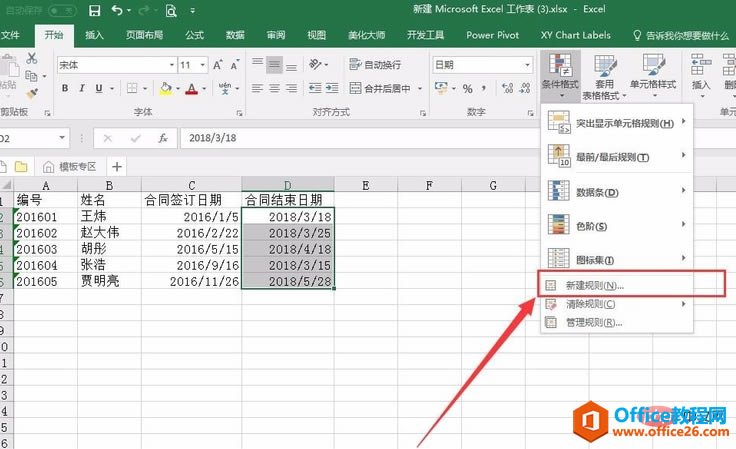Click the italic I formatting icon
736x449 pixels.
pyautogui.click(x=84, y=88)
